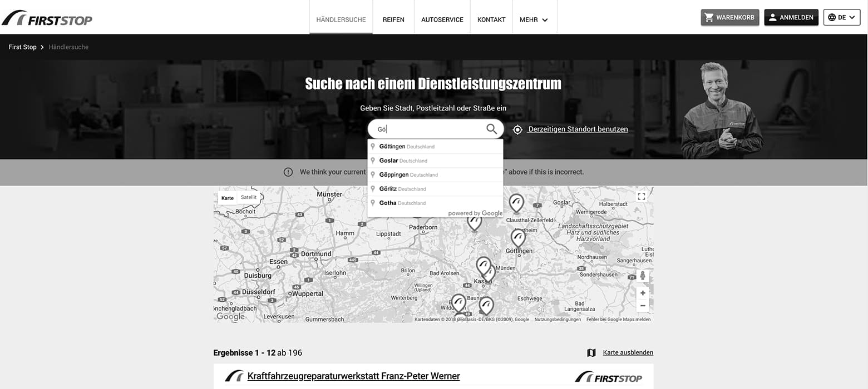The width and height of the screenshot is (868, 389).
Task: Select Göttingen Deutschland suggestion
Action: point(435,147)
